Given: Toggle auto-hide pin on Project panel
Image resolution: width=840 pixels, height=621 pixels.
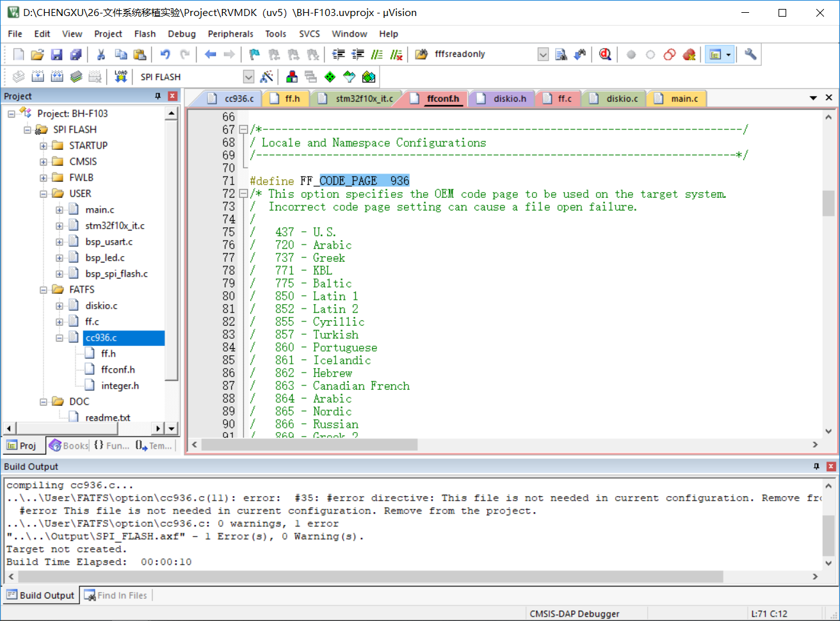Looking at the screenshot, I should 157,96.
